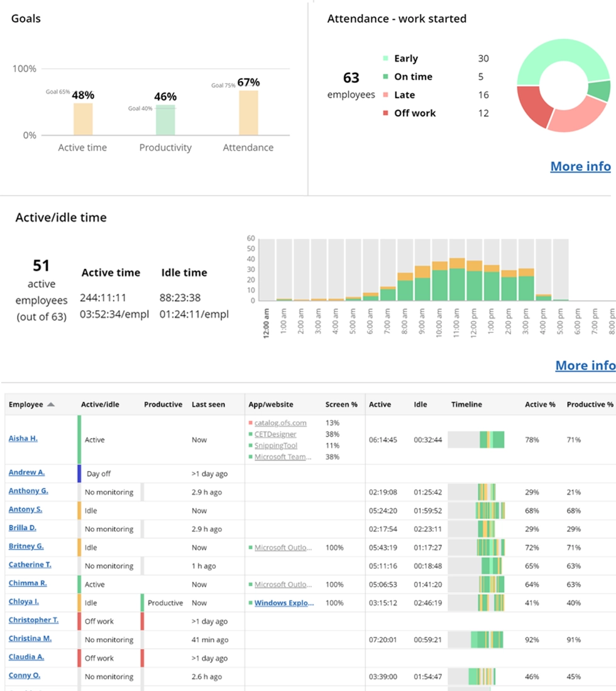This screenshot has width=616, height=691.
Task: Open Aisha H. employee profile
Action: click(x=23, y=438)
